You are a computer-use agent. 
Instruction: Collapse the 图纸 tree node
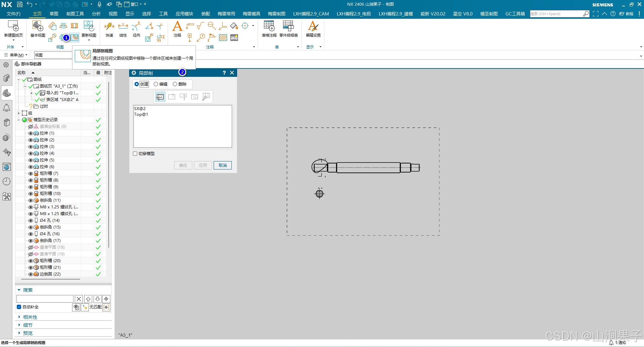pyautogui.click(x=19, y=80)
